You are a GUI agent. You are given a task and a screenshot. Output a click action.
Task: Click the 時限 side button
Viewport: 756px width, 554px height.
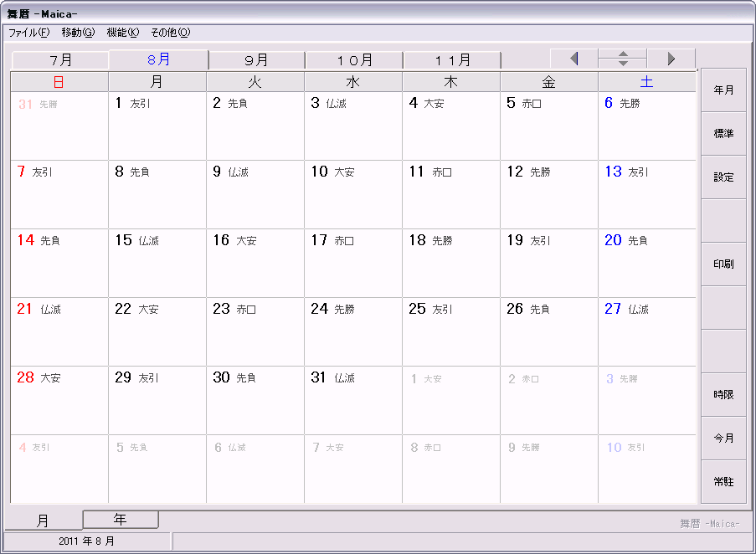[x=723, y=394]
